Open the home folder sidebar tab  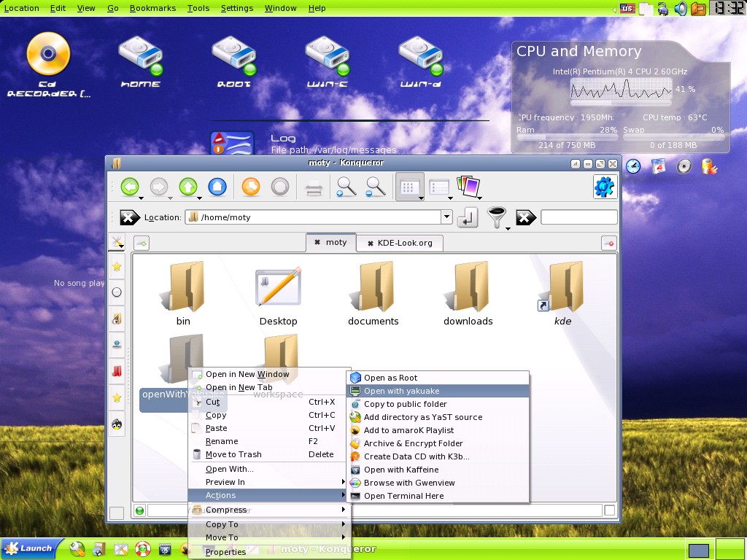click(117, 319)
